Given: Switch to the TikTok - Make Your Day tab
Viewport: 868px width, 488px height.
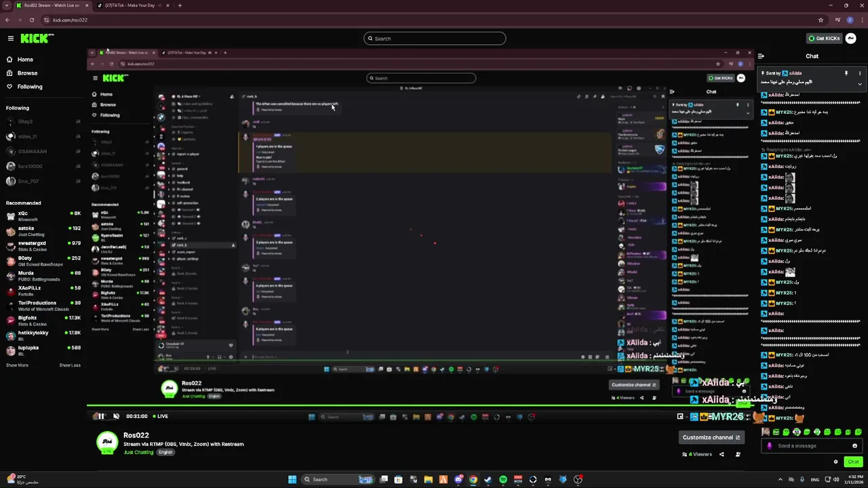Looking at the screenshot, I should click(x=133, y=5).
